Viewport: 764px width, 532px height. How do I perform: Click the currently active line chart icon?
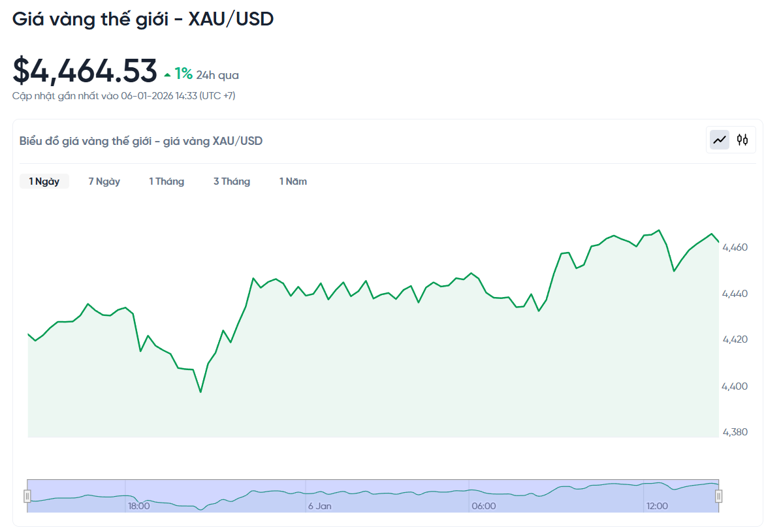tap(718, 139)
